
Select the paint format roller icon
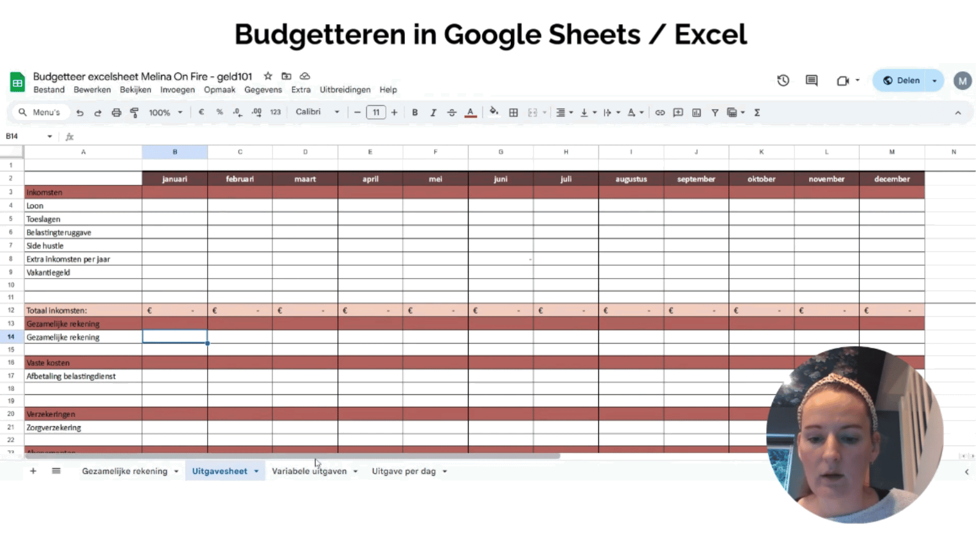135,113
